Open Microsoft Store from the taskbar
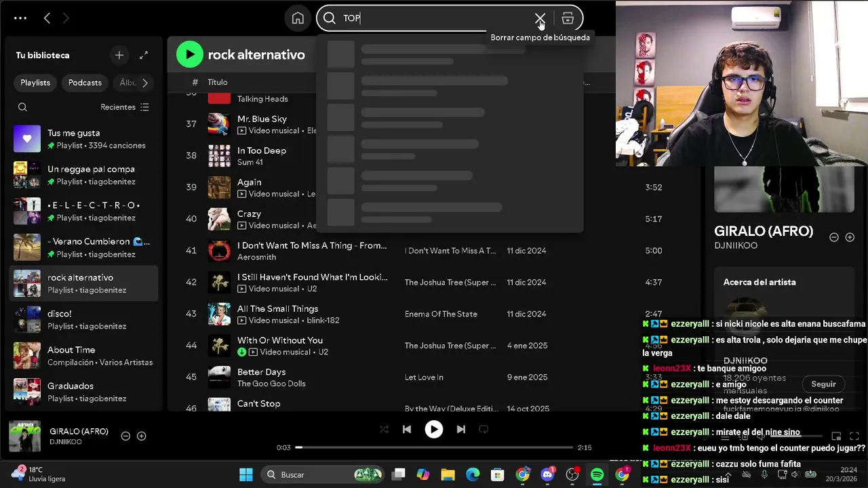This screenshot has height=488, width=868. (498, 474)
